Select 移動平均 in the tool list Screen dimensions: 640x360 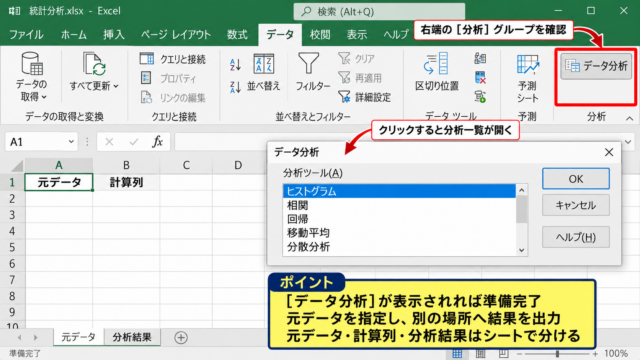click(399, 233)
